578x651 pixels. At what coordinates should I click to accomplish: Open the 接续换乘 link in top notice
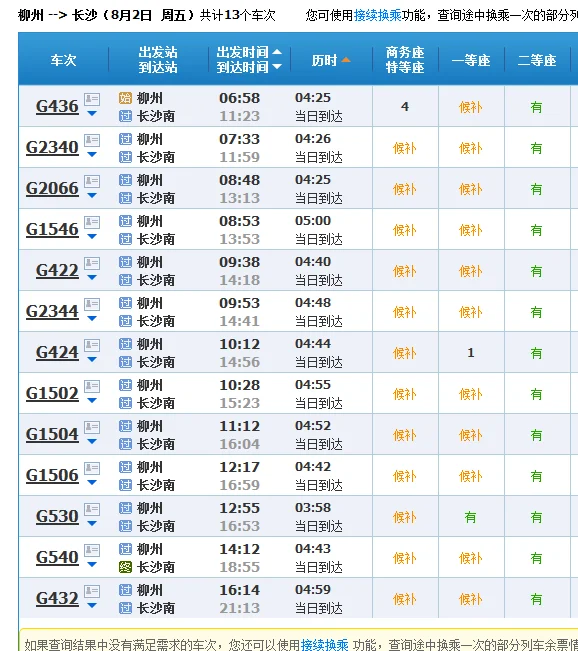point(378,15)
